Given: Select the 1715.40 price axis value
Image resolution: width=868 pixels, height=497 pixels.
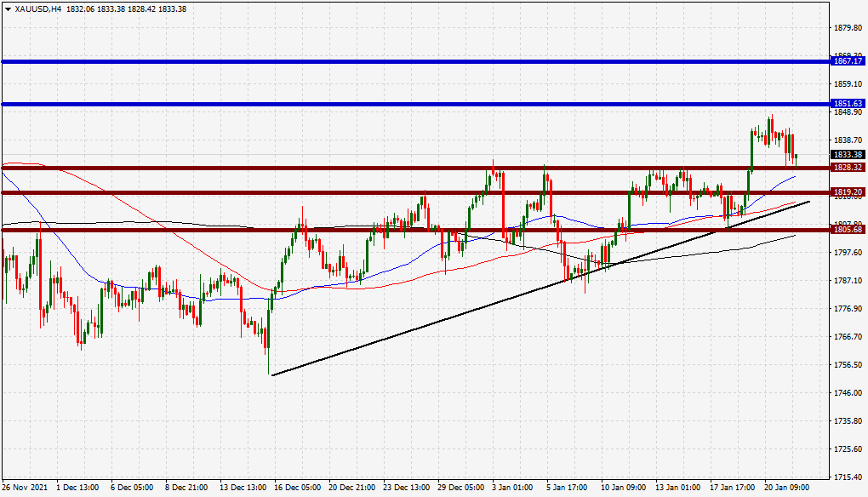Looking at the screenshot, I should [x=848, y=477].
